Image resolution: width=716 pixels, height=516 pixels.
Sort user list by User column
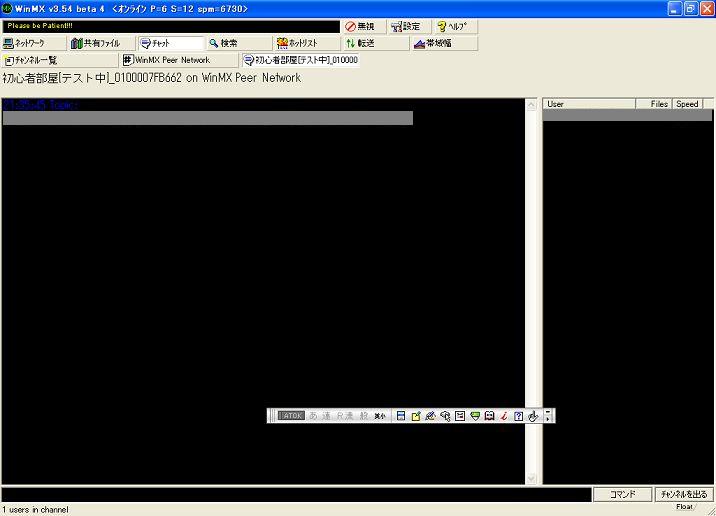point(589,104)
